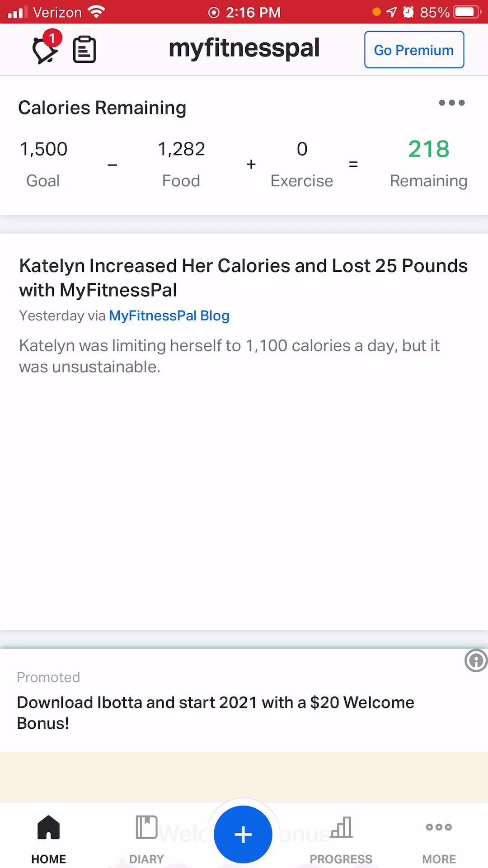The image size is (488, 868).
Task: Tap the 0 Exercise calories value
Action: click(302, 149)
